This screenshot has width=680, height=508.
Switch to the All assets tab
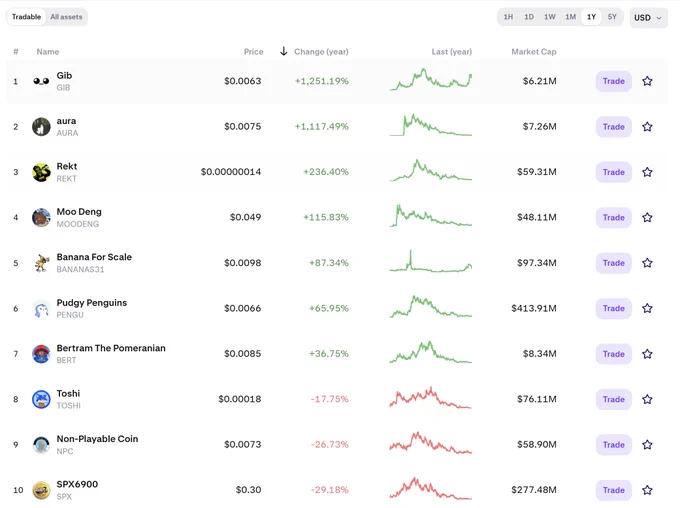(66, 17)
